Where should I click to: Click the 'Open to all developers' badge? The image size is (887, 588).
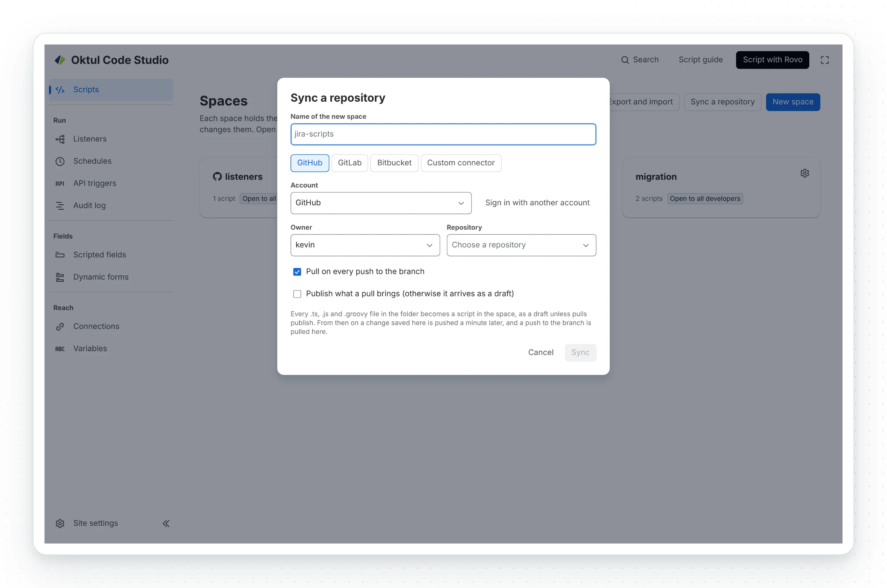705,199
